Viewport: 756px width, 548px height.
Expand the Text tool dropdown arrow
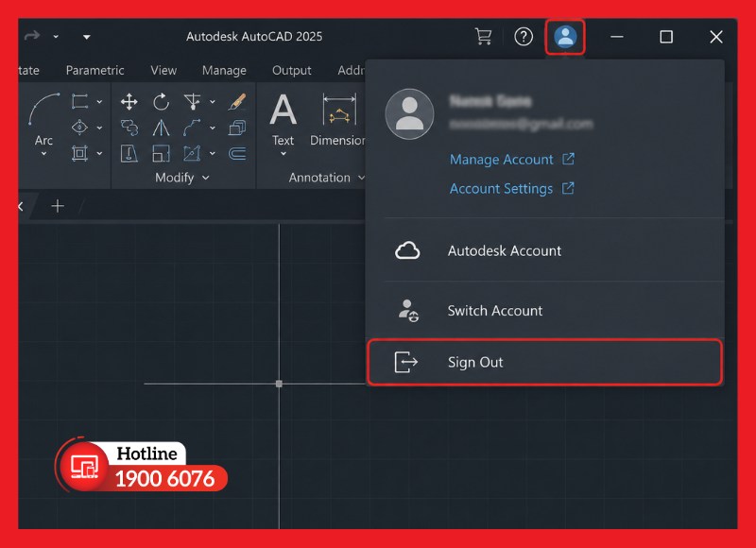click(x=283, y=154)
